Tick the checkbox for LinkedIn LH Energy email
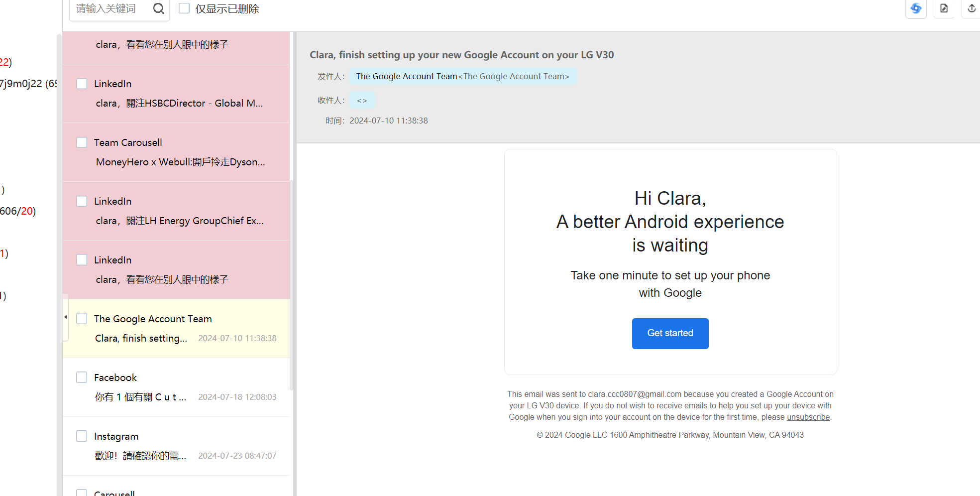 [82, 201]
